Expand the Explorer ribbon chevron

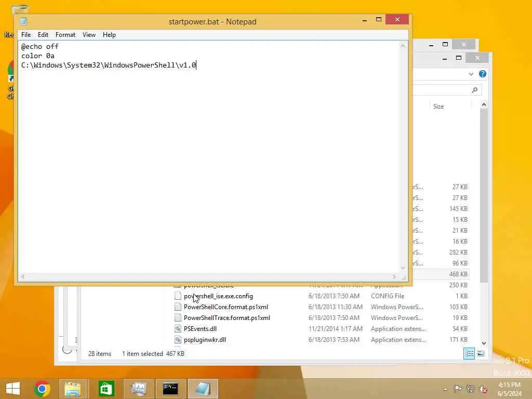[x=471, y=74]
